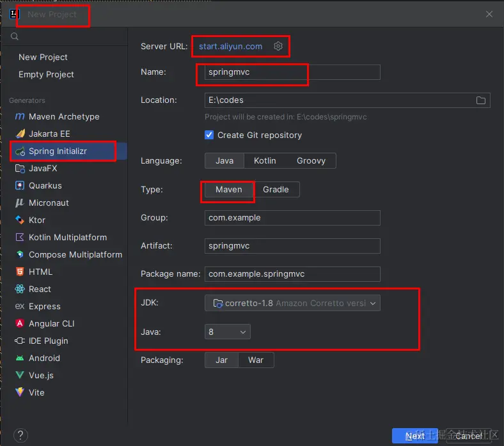Select Groovy as language
Image resolution: width=504 pixels, height=446 pixels.
click(x=311, y=160)
